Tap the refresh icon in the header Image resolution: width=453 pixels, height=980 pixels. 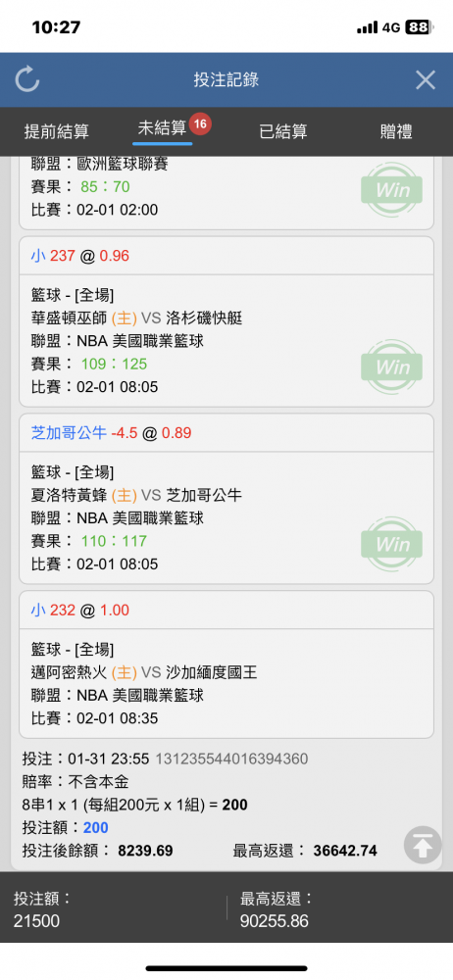pyautogui.click(x=27, y=80)
